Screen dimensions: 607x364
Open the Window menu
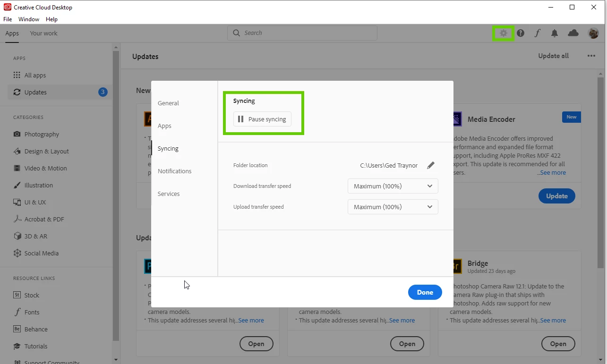(x=29, y=19)
